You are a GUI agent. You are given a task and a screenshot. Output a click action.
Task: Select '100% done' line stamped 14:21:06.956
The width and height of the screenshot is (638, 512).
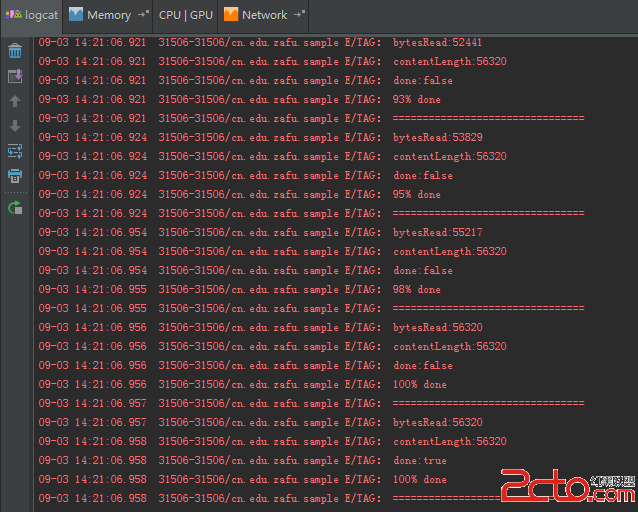tap(243, 385)
